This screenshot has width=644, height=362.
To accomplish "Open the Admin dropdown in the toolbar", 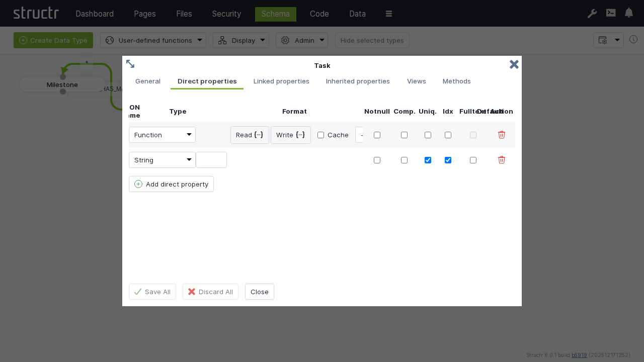I will click(x=302, y=40).
